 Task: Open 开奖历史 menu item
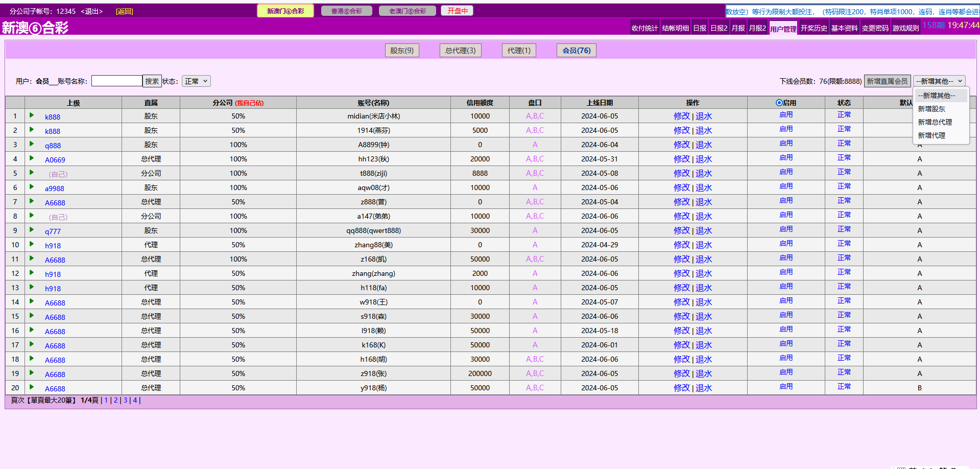tap(814, 28)
